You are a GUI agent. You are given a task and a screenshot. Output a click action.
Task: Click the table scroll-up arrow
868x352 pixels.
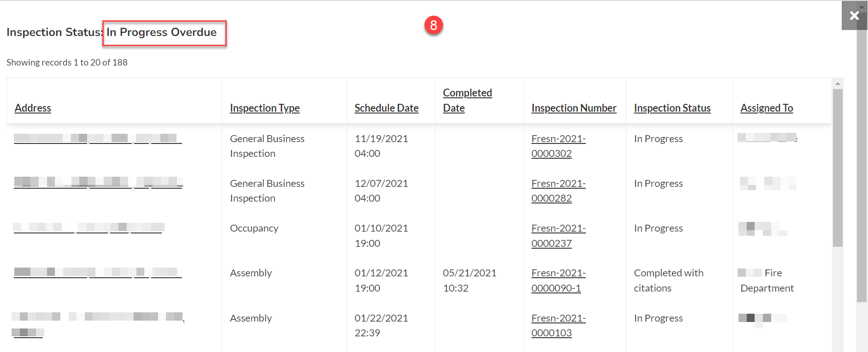838,84
